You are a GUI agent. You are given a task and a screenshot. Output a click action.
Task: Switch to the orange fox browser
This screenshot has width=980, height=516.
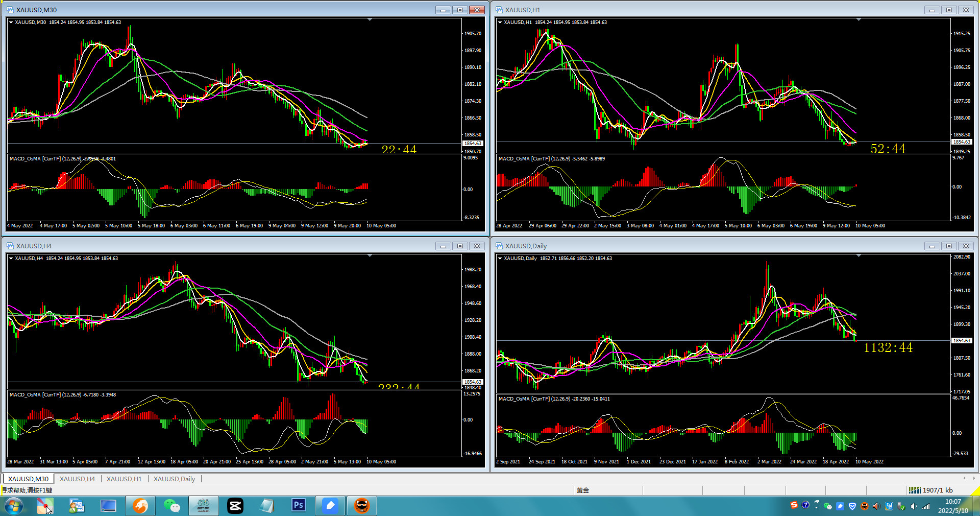(x=140, y=506)
